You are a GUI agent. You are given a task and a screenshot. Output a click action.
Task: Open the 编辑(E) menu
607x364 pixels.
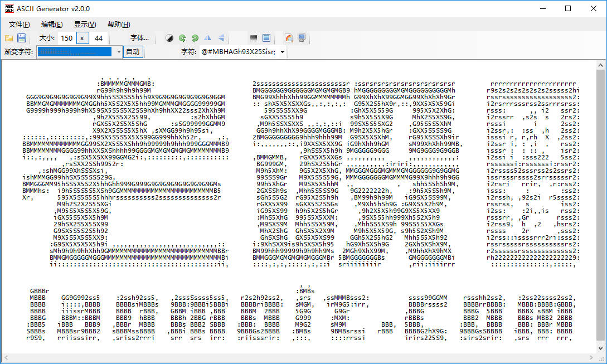click(52, 25)
